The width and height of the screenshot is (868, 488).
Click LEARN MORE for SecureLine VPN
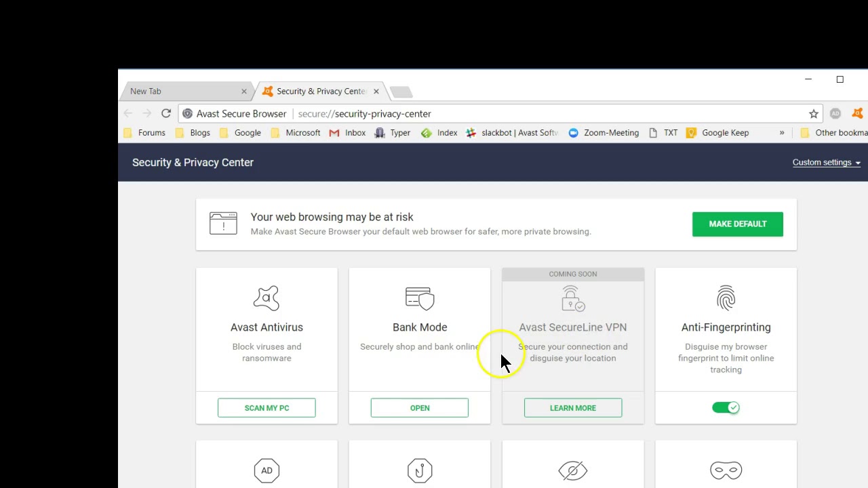[573, 408]
